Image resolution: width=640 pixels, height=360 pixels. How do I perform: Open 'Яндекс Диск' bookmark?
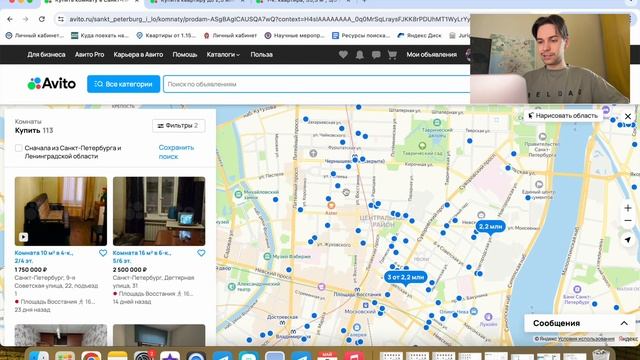pyautogui.click(x=420, y=36)
